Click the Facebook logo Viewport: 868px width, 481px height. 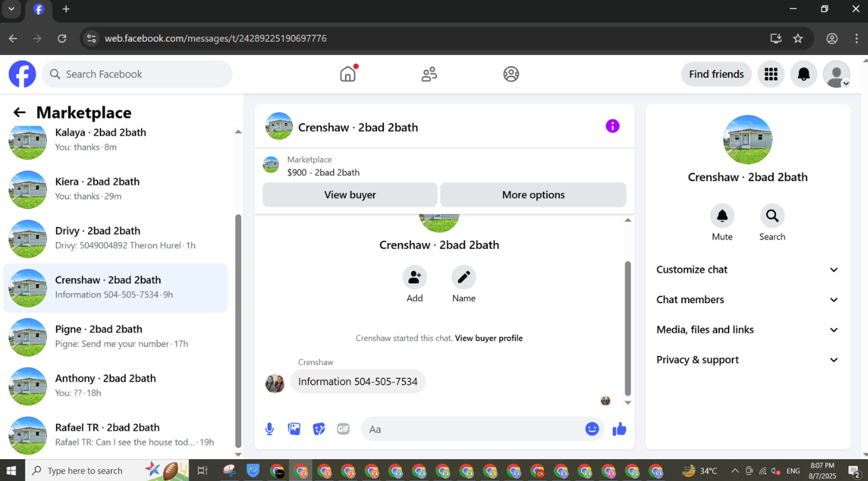tap(22, 74)
